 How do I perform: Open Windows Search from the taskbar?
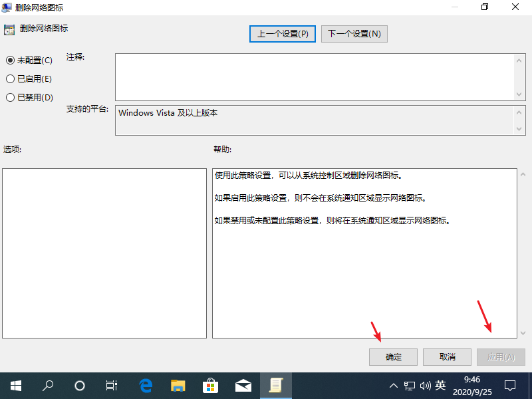coord(47,386)
